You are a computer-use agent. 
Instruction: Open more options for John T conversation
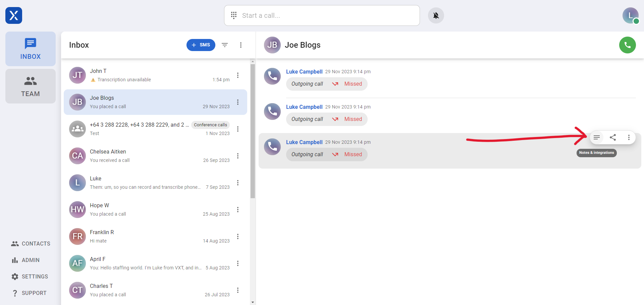click(238, 75)
